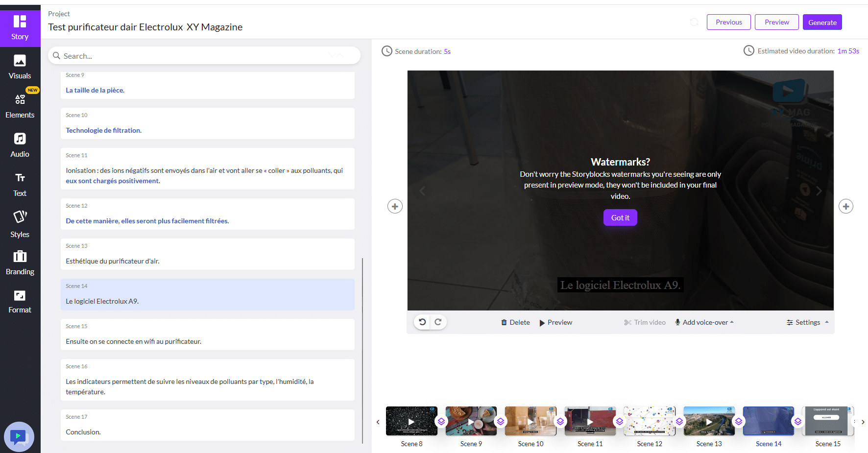The height and width of the screenshot is (453, 868).
Task: Open the Story section in the sidebar
Action: click(20, 28)
